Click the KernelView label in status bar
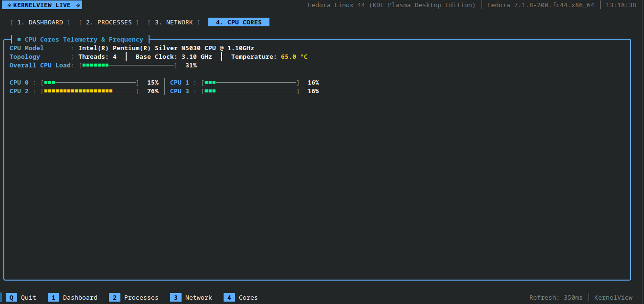Screen dimensions: 644x304 (x=613, y=298)
